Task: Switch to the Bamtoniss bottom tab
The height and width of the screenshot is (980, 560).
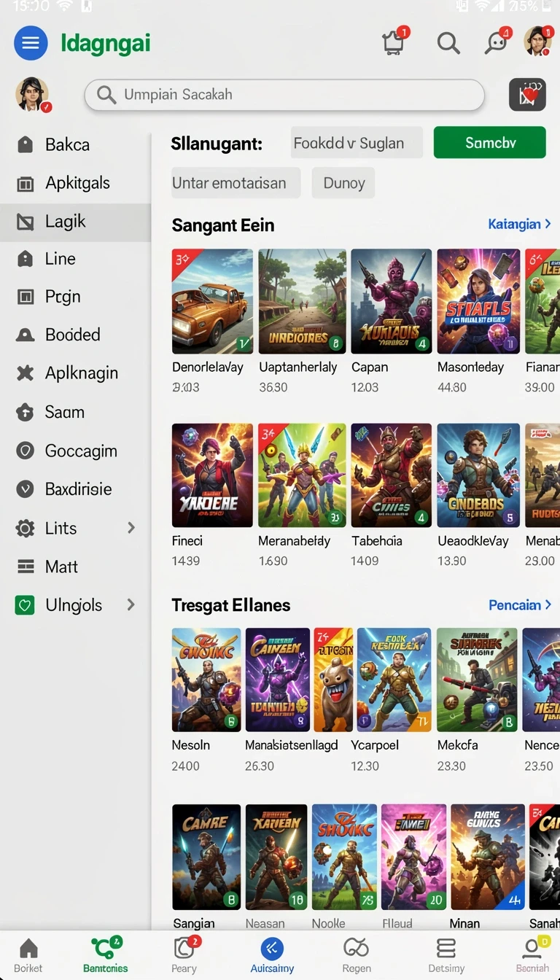Action: click(106, 954)
